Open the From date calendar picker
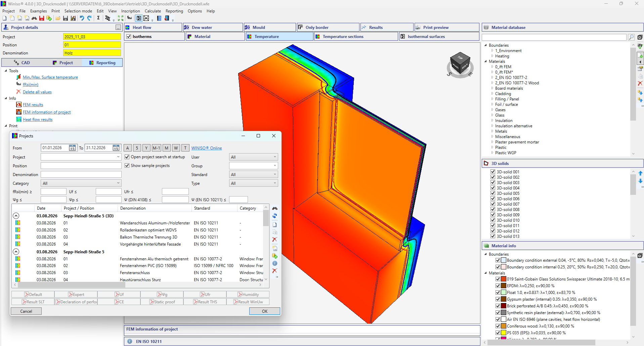Image resolution: width=644 pixels, height=346 pixels. (x=72, y=148)
